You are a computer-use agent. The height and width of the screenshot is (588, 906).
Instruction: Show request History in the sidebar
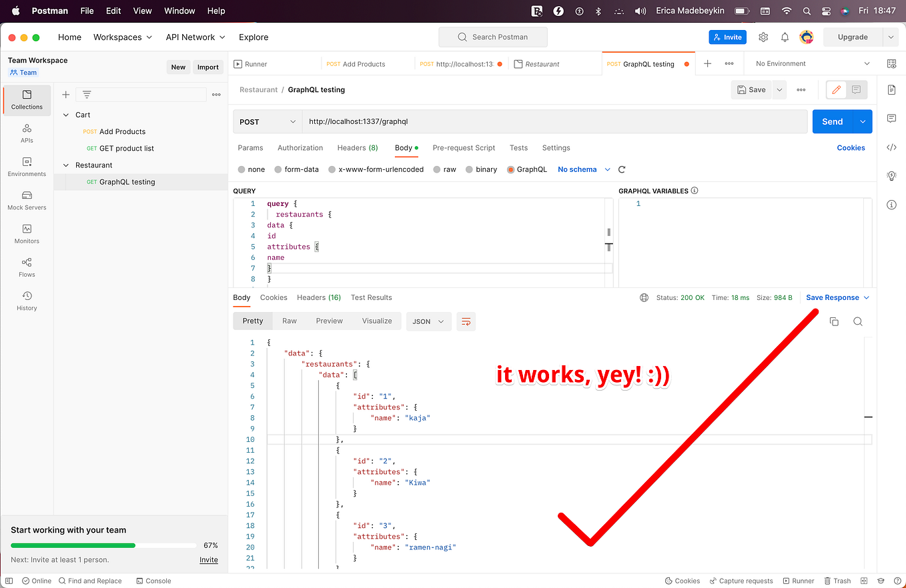pyautogui.click(x=27, y=301)
